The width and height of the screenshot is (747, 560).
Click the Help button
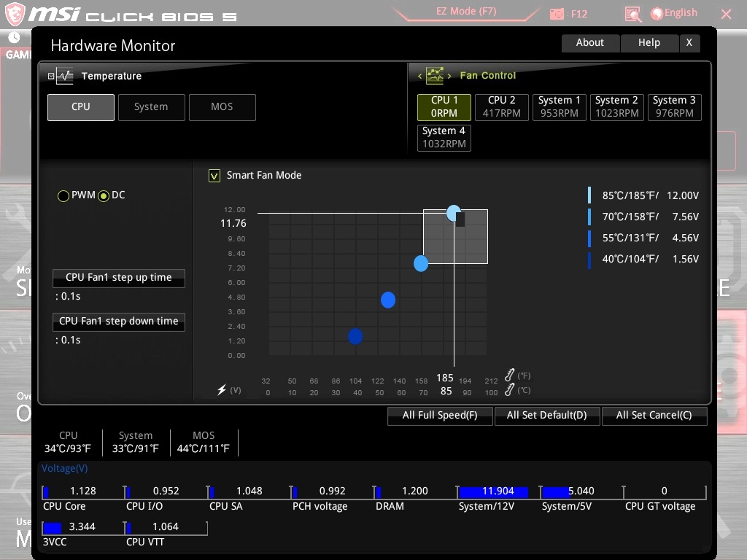coord(649,43)
